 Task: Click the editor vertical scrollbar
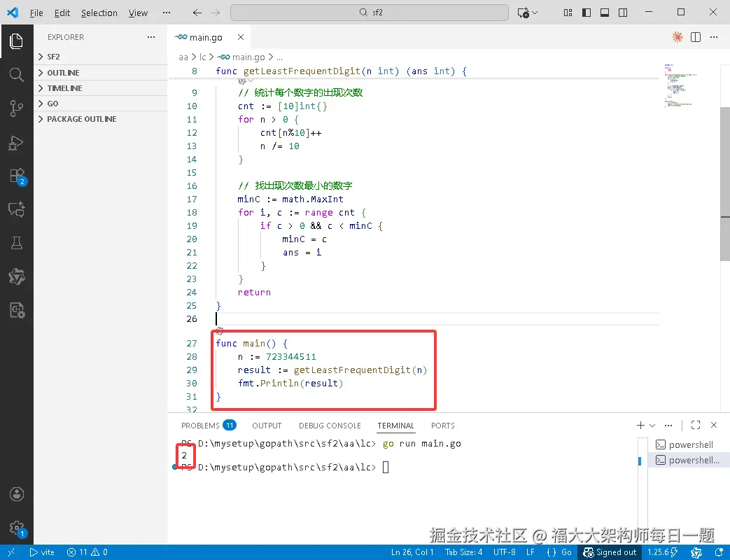[725, 183]
